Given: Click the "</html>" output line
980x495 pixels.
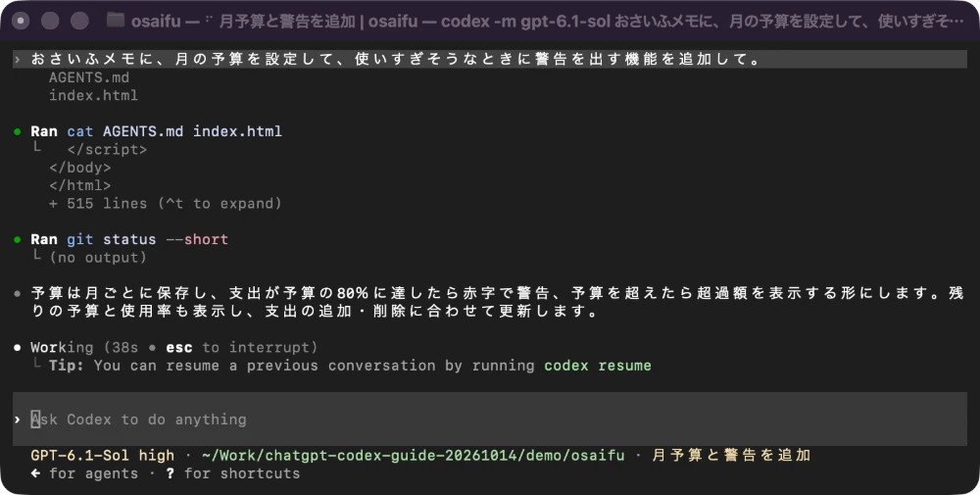Looking at the screenshot, I should click(80, 185).
